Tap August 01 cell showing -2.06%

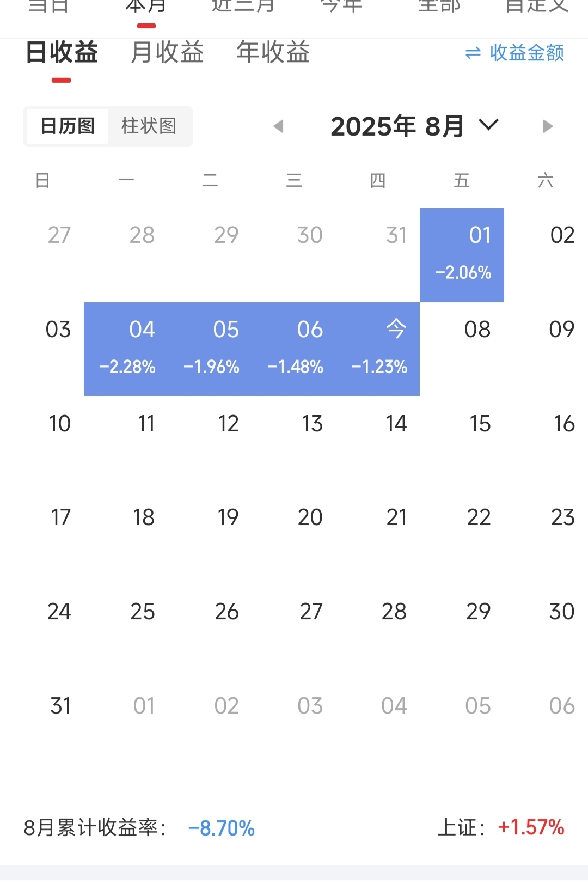tap(462, 255)
